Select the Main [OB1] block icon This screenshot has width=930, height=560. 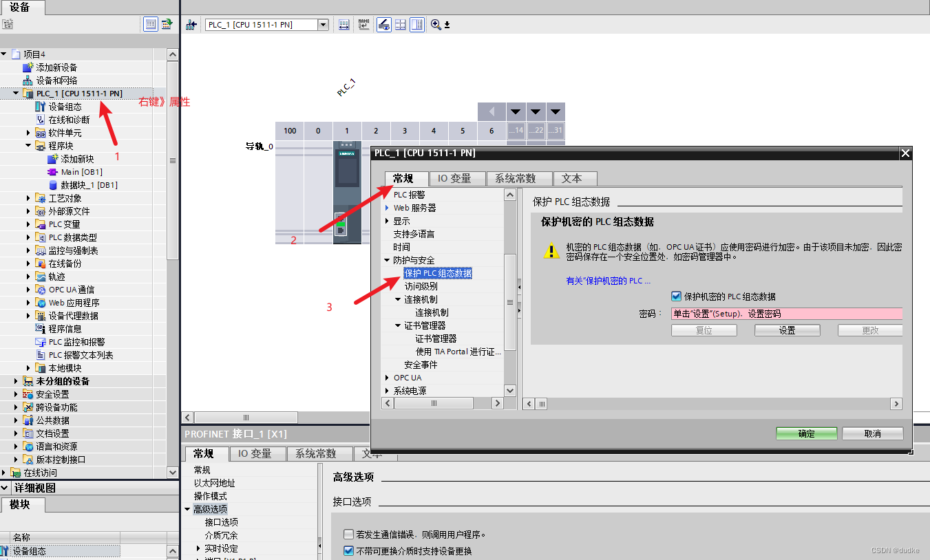click(x=53, y=172)
